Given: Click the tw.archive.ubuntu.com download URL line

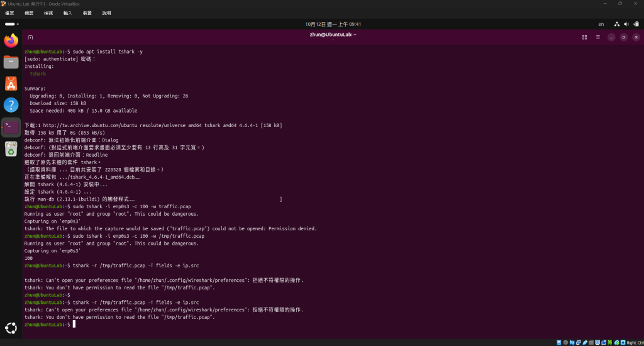Looking at the screenshot, I should 153,125.
